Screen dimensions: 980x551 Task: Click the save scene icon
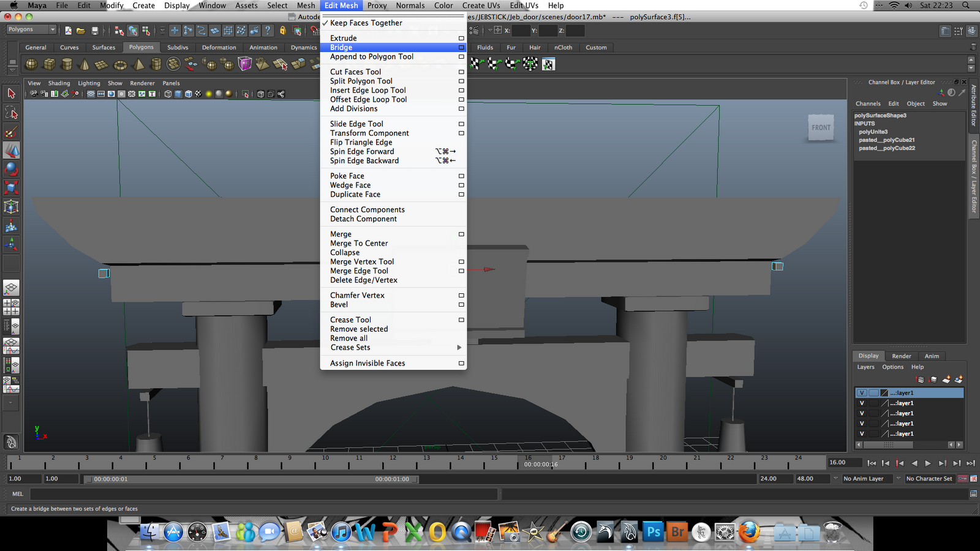pos(95,31)
